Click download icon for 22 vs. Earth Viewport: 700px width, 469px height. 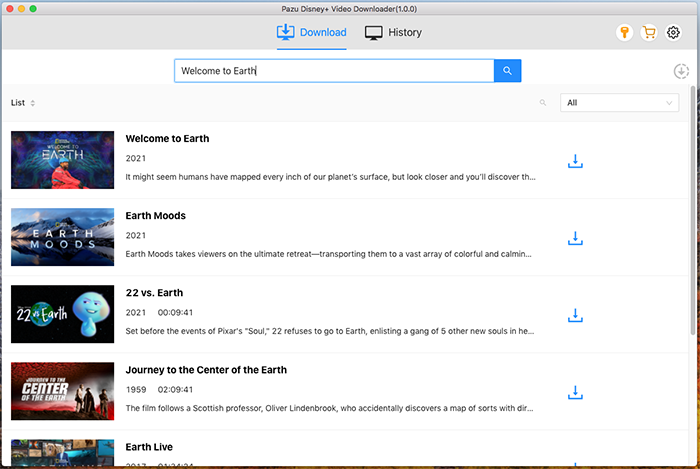coord(575,315)
